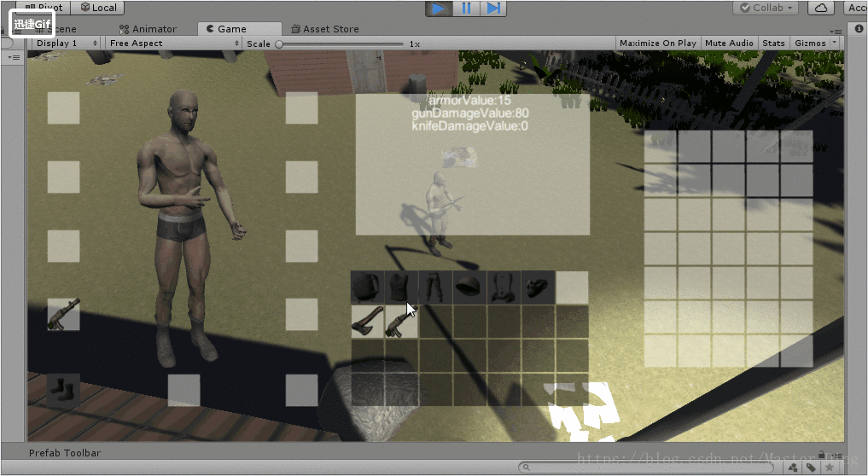
Task: Select the helmet item in inventory
Action: coord(469,287)
